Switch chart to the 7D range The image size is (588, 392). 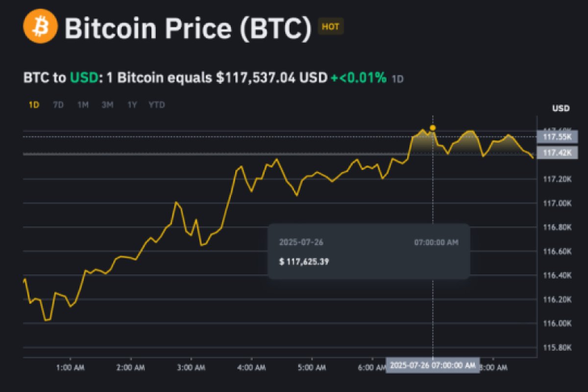[x=58, y=105]
